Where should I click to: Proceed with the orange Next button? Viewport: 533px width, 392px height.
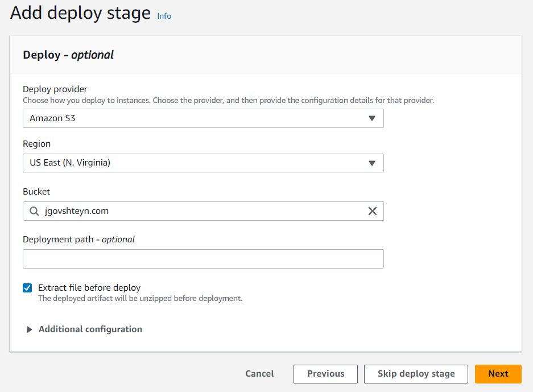tap(498, 374)
